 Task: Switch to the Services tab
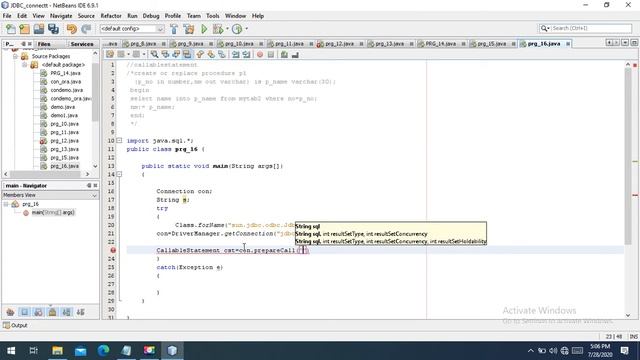pyautogui.click(x=82, y=44)
